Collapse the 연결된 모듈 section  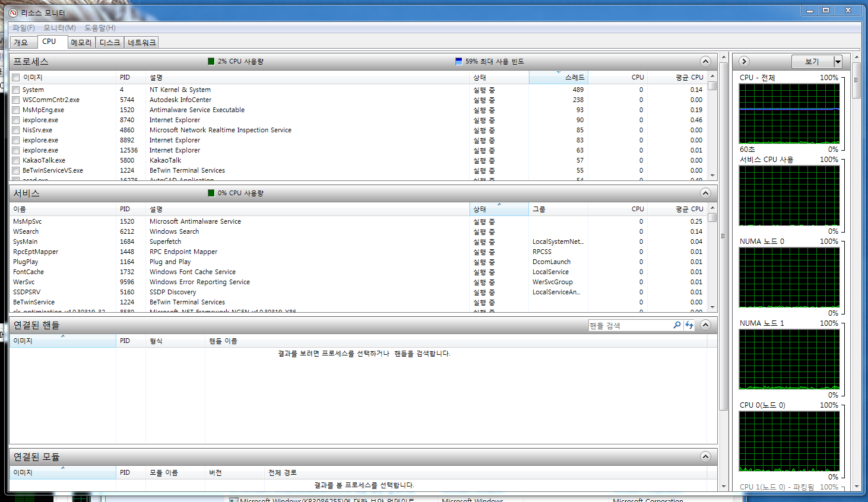click(x=705, y=456)
